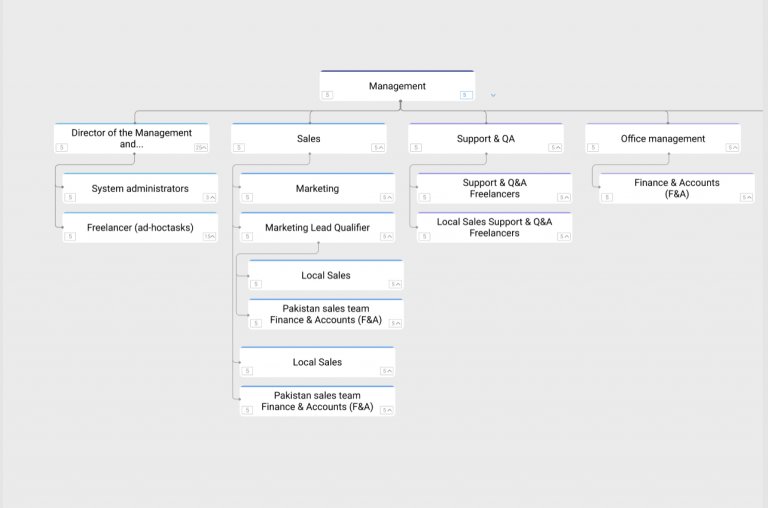This screenshot has width=768, height=508.
Task: Select the Marketing Lead Qualifier node
Action: coord(317,227)
